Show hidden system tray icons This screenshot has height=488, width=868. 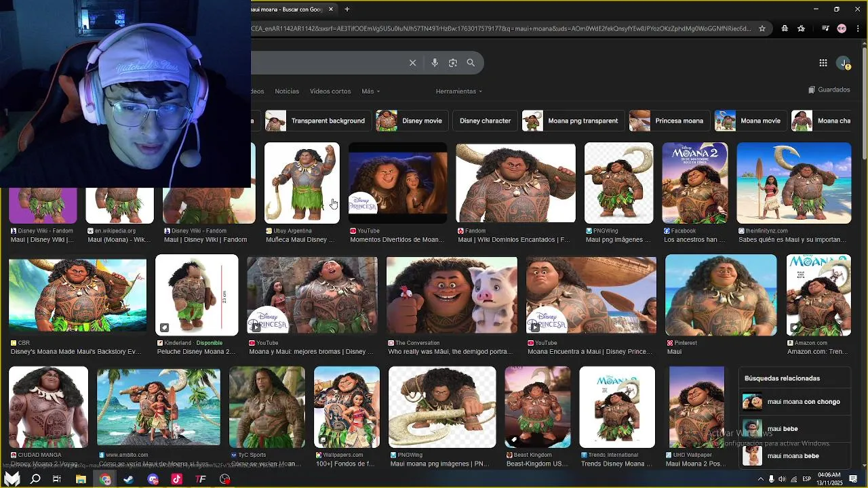point(760,479)
